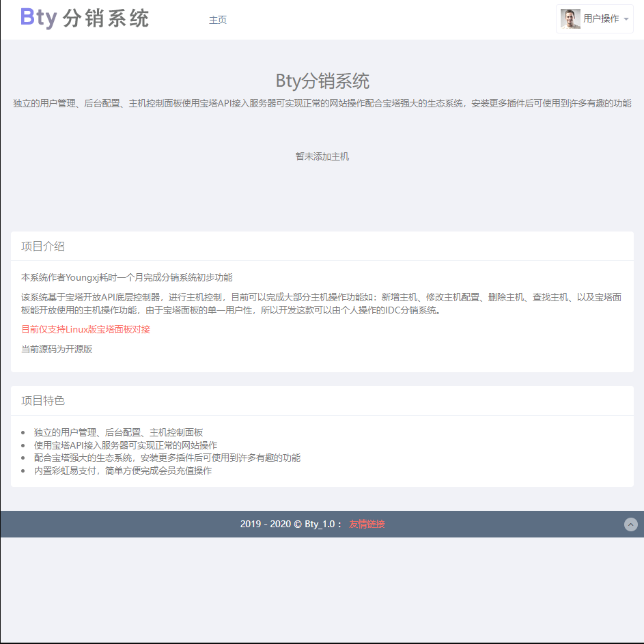This screenshot has height=644, width=644.
Task: Click the subtitle description under the heading
Action: 322,104
